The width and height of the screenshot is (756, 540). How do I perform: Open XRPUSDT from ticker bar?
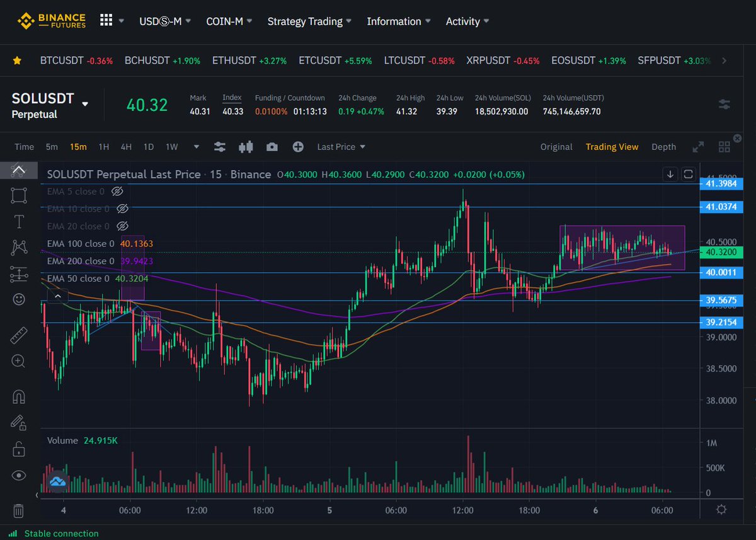pos(503,60)
